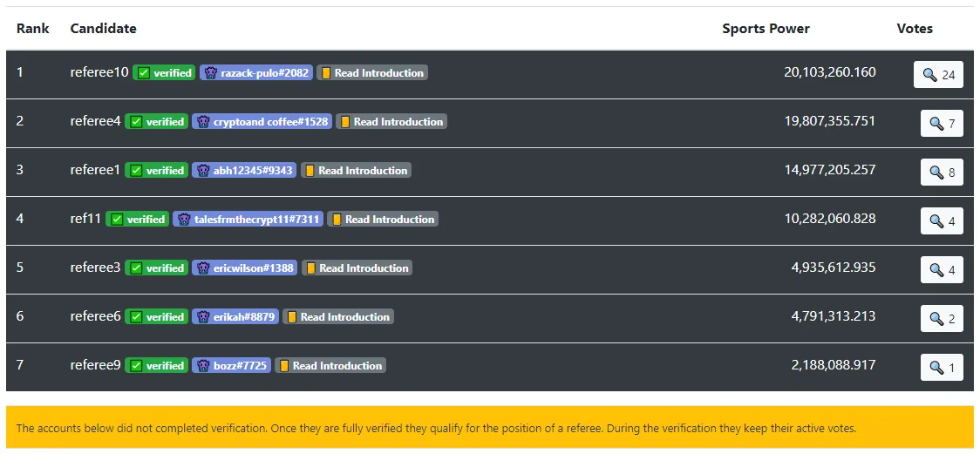Click the green checkmark icon for referee10

tap(144, 73)
